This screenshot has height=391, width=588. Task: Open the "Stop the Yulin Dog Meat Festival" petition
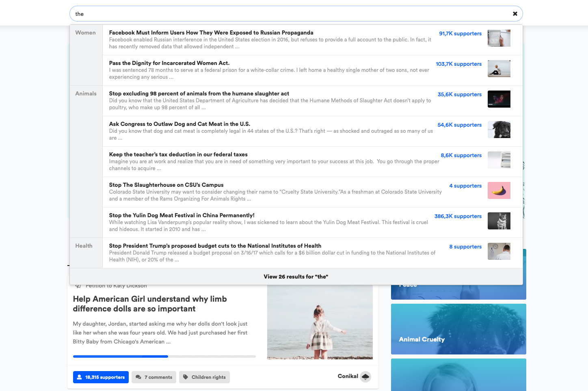[x=182, y=215]
